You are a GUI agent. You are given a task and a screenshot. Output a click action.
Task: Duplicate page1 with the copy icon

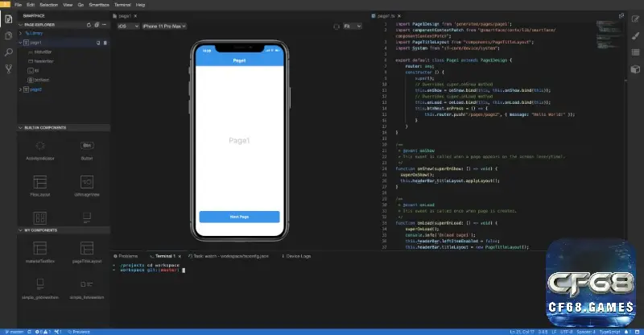point(98,43)
